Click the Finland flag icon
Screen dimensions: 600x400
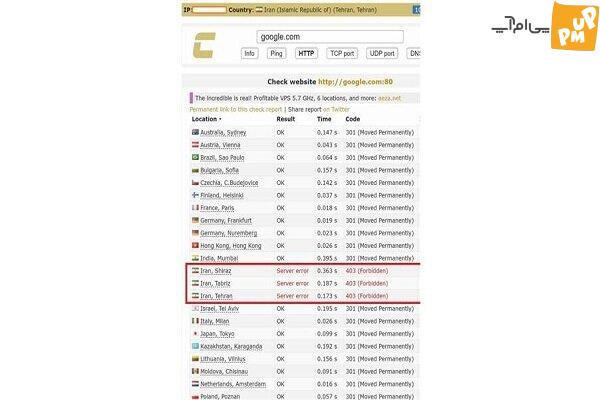(x=196, y=195)
